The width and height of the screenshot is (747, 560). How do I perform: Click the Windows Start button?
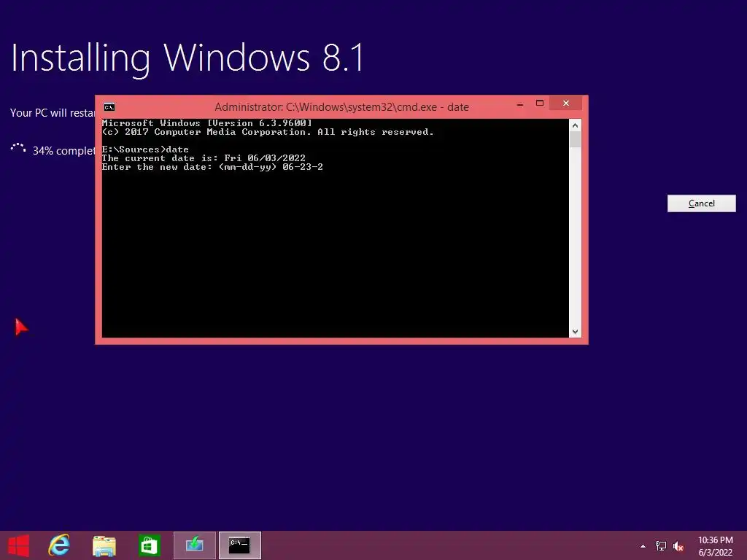(x=18, y=545)
